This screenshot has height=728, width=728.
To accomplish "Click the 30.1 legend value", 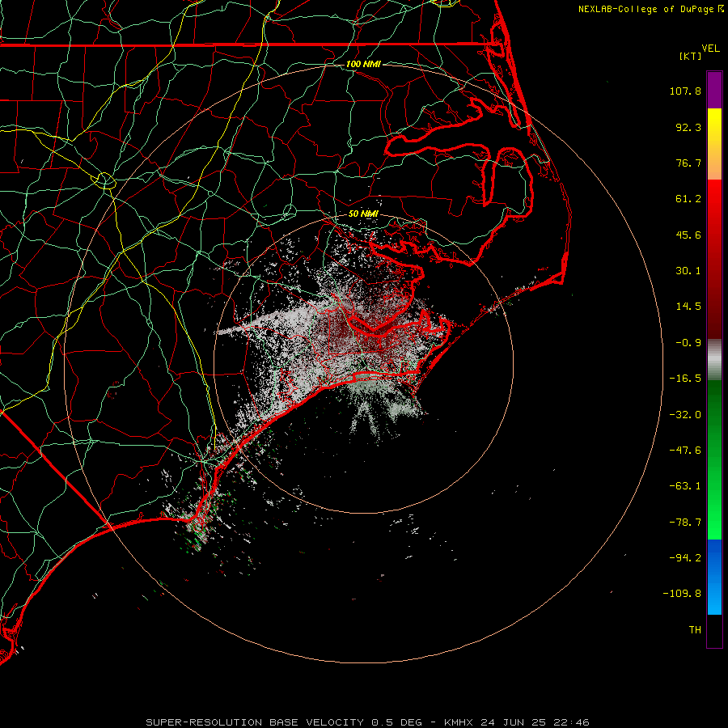I will (688, 271).
